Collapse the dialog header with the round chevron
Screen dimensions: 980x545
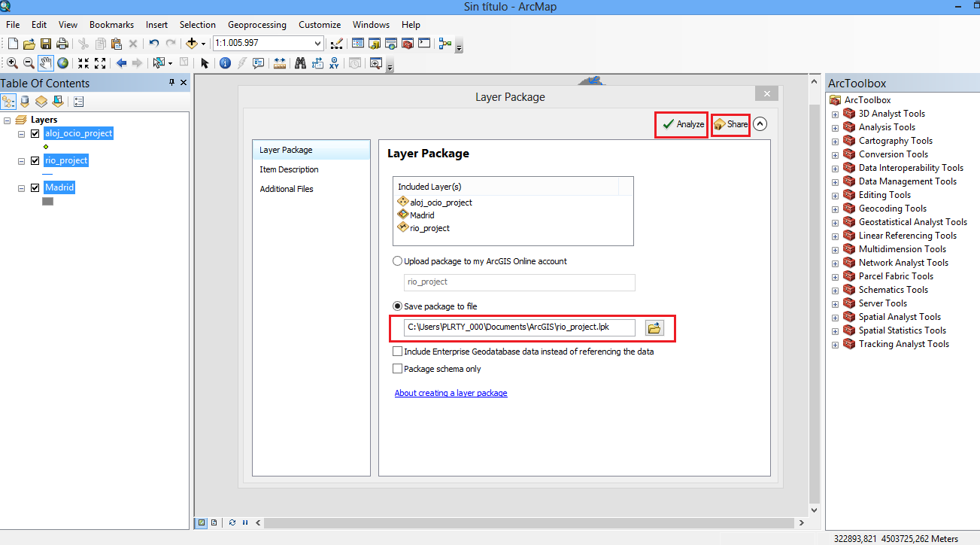(760, 124)
